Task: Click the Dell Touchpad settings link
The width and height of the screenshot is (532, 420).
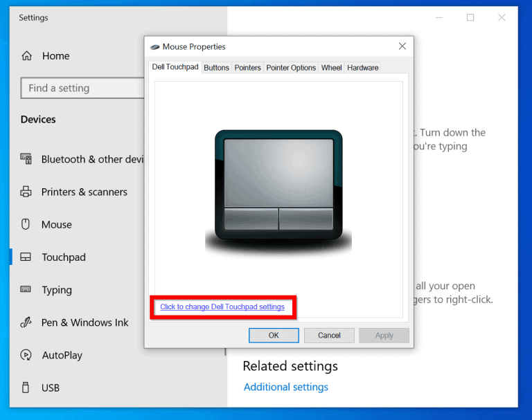Action: (x=222, y=307)
